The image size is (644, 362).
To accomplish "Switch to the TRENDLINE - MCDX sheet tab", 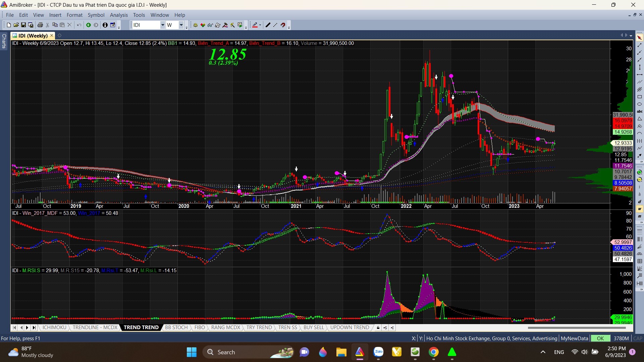I will coord(95,327).
